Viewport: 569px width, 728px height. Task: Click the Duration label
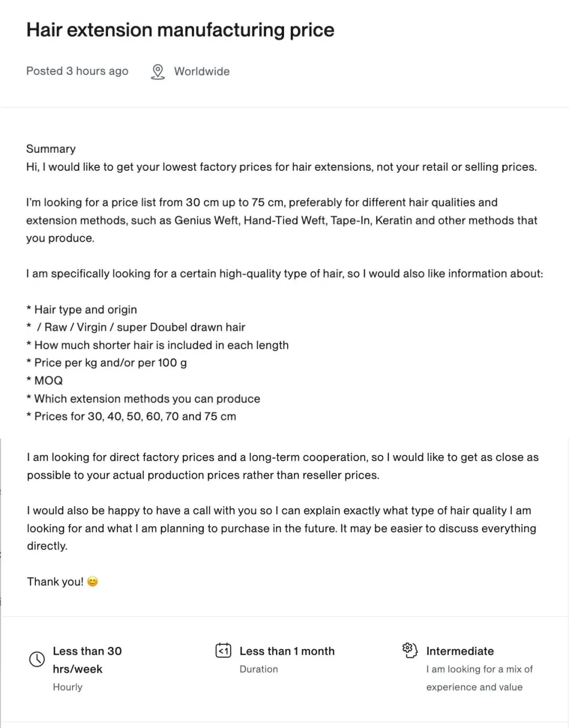259,669
